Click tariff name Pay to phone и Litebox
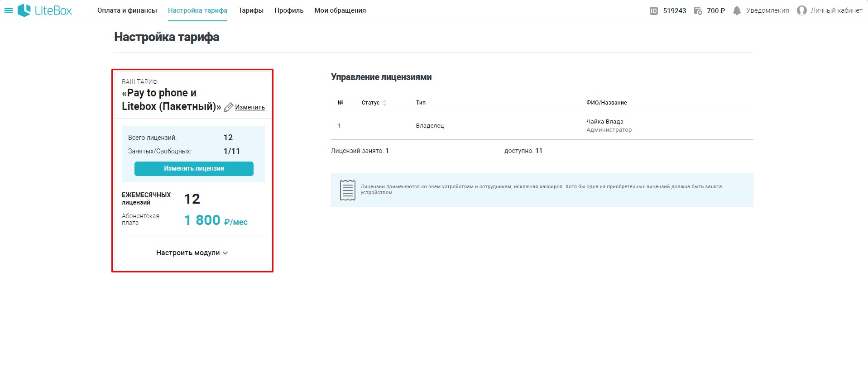Screen dimensions: 868x367 [x=171, y=100]
